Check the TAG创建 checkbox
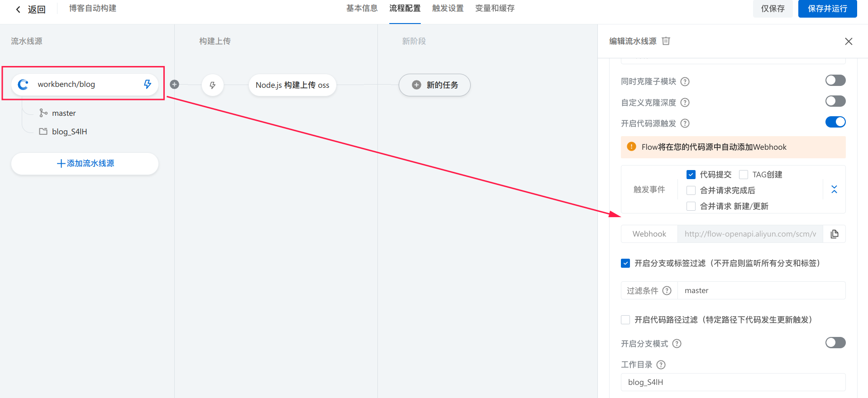The width and height of the screenshot is (868, 398). [x=744, y=175]
